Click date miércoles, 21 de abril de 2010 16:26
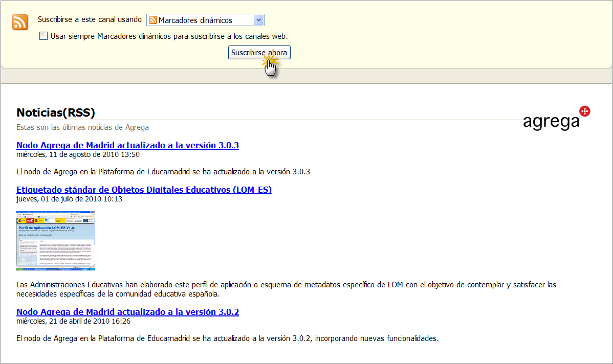This screenshot has width=613, height=364. 74,322
